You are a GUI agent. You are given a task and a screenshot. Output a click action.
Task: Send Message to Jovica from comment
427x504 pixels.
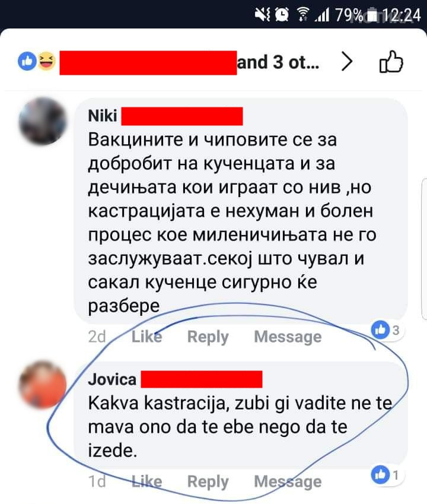click(x=288, y=482)
